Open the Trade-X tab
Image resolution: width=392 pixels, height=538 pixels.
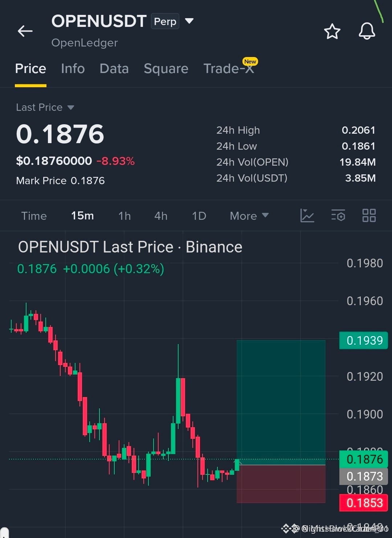[x=229, y=69]
